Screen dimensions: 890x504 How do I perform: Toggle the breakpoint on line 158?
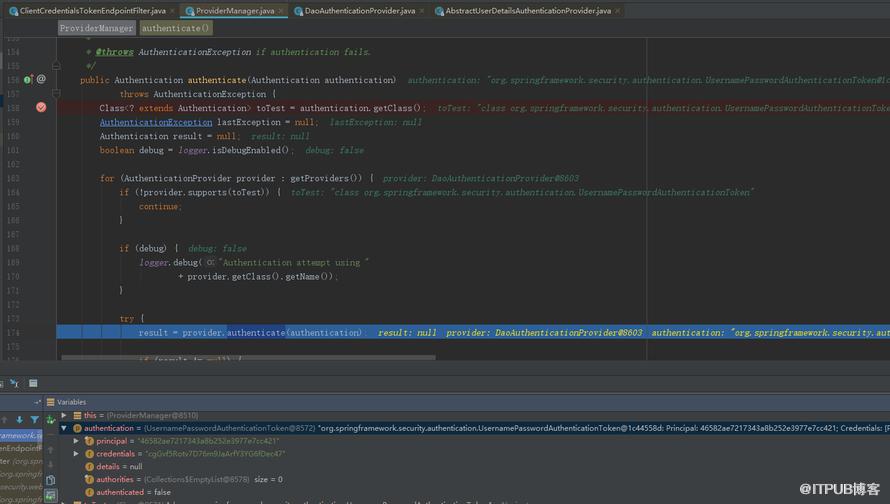(41, 107)
